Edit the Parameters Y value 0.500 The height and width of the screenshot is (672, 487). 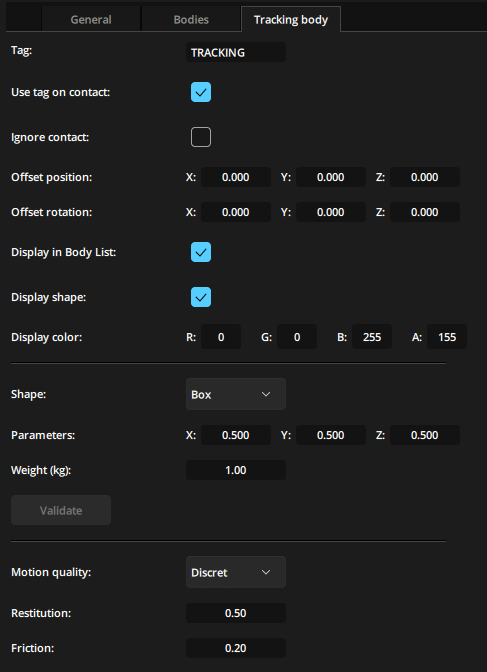[x=331, y=435]
